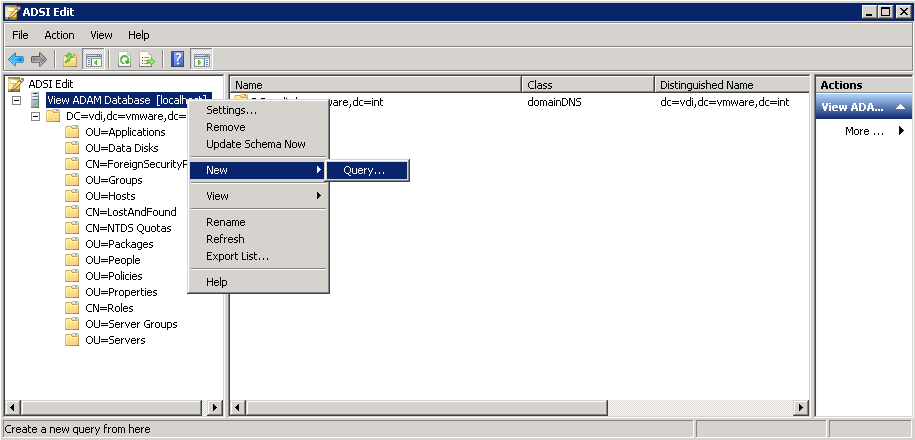This screenshot has width=915, height=440.
Task: Click the folder icon next to OU=Properties
Action: point(72,292)
